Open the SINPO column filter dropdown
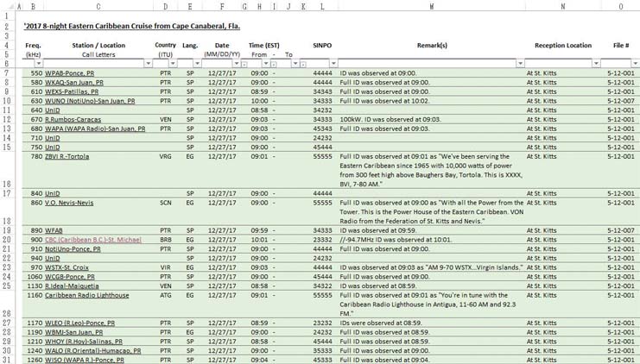Screen dimensions: 640x364 pos(334,64)
